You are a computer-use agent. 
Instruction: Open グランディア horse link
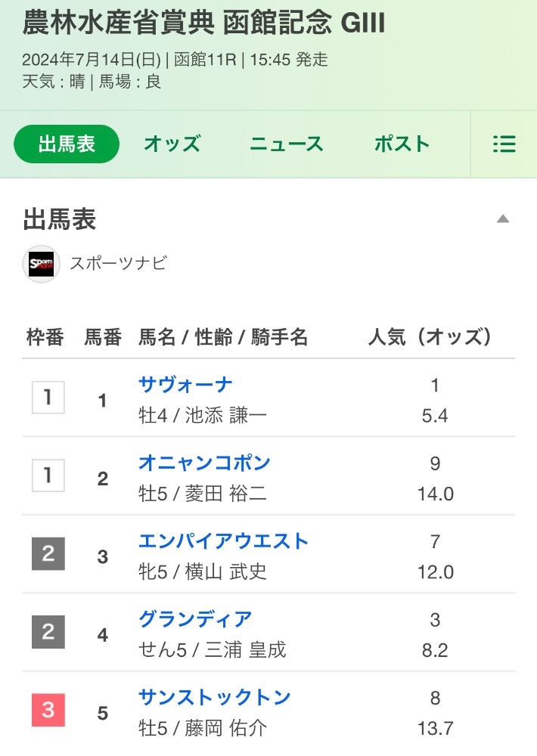(195, 619)
